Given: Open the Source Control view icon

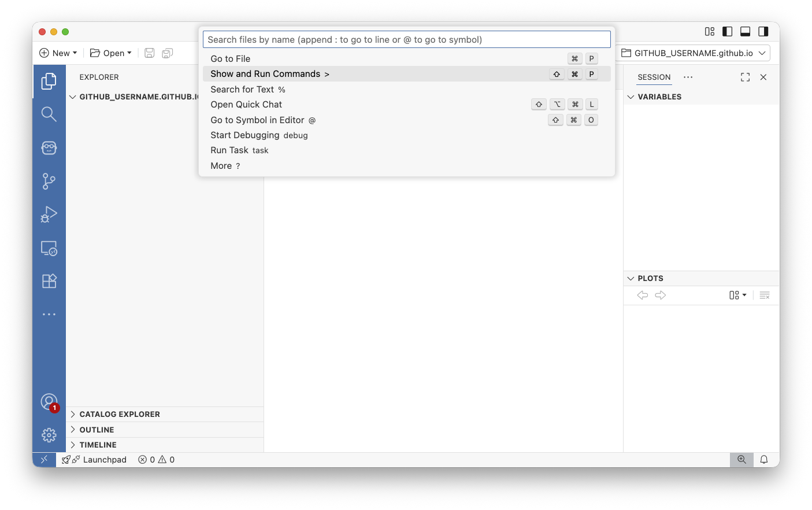Looking at the screenshot, I should (49, 181).
